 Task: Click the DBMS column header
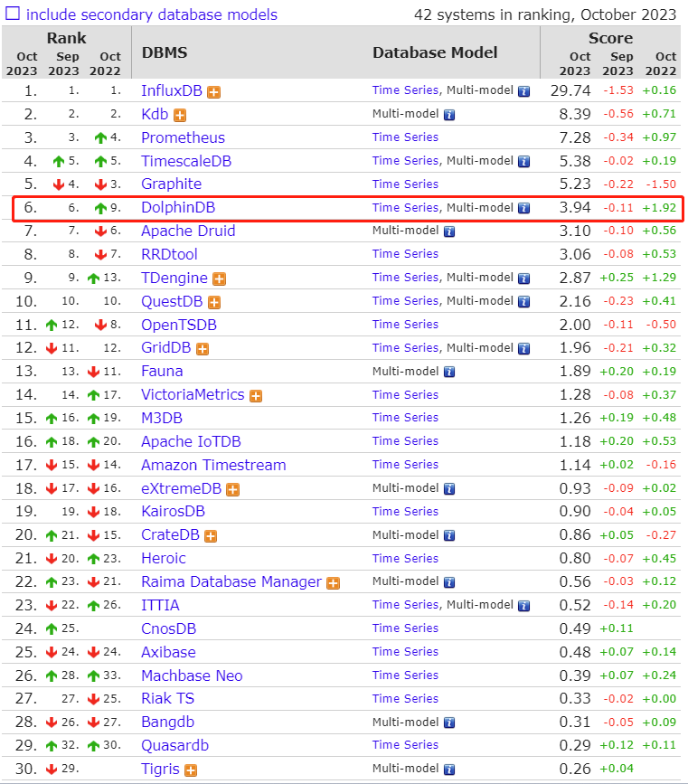(165, 52)
